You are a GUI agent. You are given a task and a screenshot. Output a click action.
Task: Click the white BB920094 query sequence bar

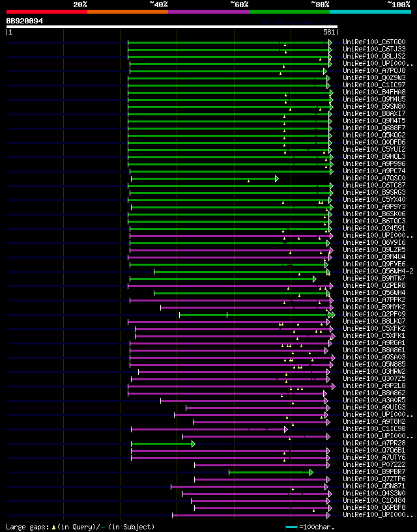(172, 27)
